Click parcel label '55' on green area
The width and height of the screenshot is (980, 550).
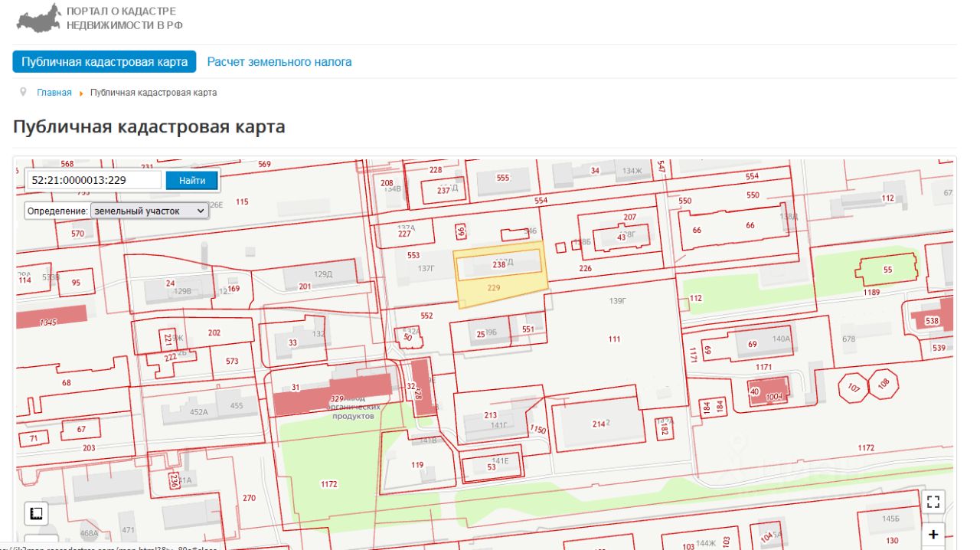[887, 270]
